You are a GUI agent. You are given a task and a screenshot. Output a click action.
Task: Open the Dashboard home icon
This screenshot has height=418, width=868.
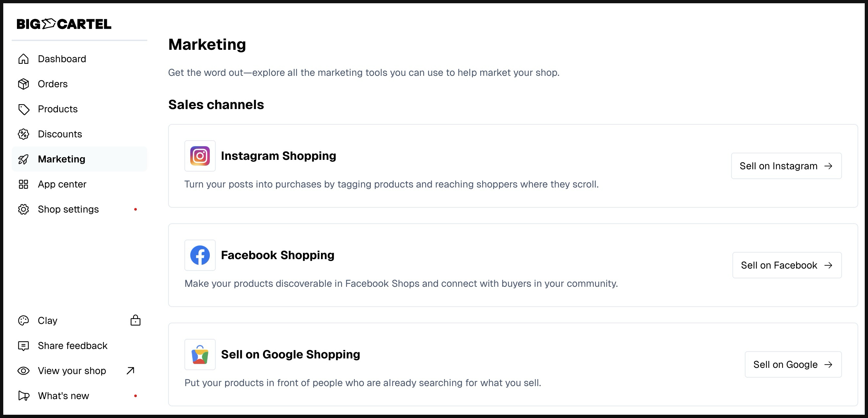pyautogui.click(x=23, y=59)
